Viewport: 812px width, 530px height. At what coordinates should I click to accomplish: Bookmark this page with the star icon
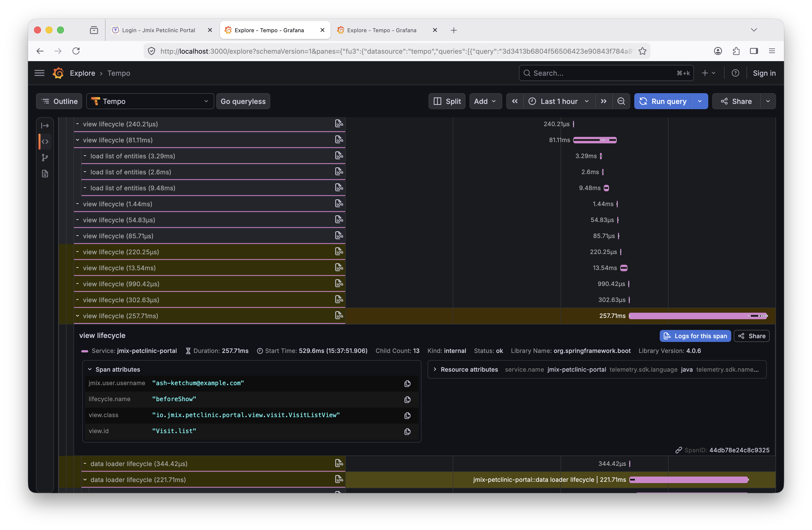coord(642,51)
